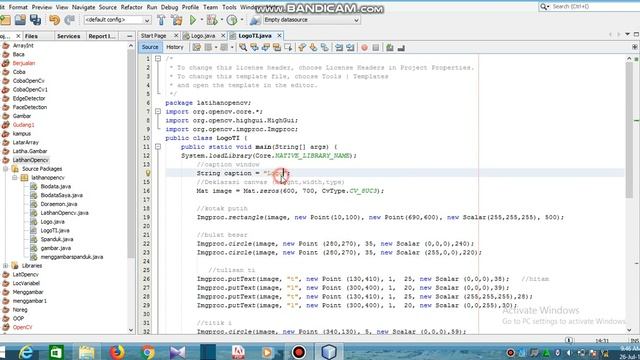Click the Profile Project toolbar icon

[232, 20]
